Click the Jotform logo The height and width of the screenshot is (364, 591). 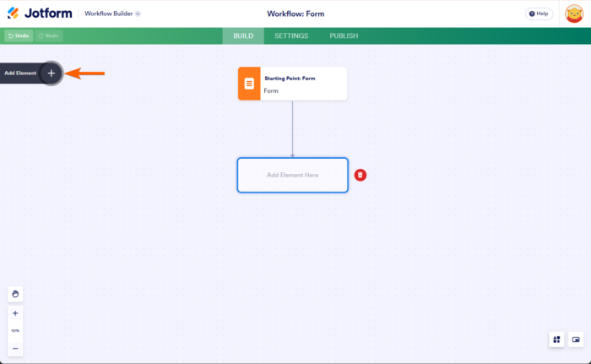coord(40,14)
